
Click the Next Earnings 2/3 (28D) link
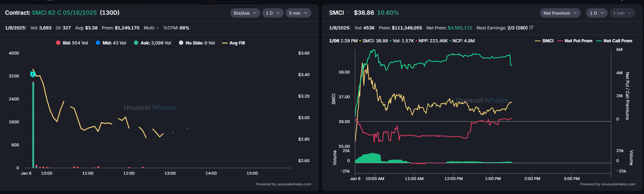[x=502, y=28]
